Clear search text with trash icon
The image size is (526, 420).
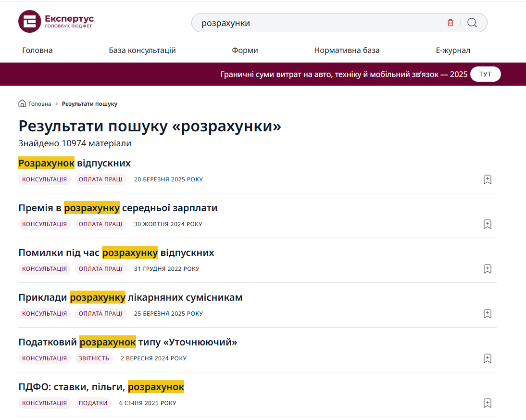pyautogui.click(x=451, y=23)
